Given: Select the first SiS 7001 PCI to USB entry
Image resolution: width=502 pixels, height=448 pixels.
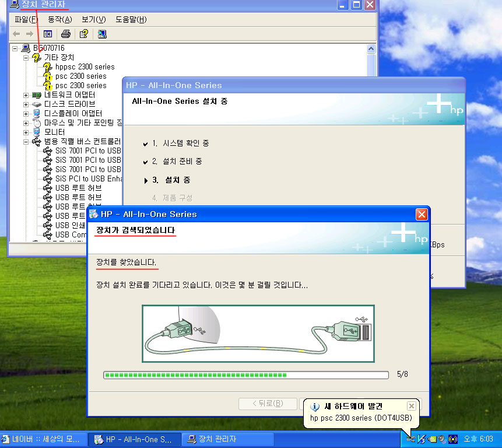Looking at the screenshot, I should pos(88,151).
